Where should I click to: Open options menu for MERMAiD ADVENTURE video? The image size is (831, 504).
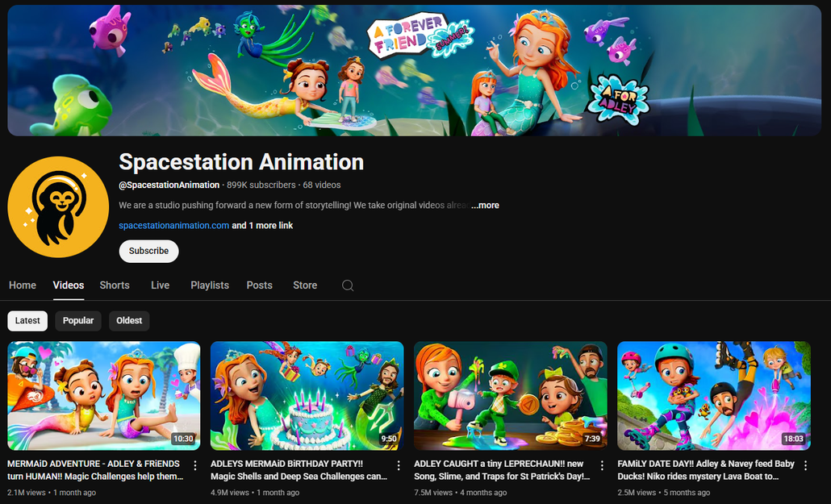[x=195, y=465]
